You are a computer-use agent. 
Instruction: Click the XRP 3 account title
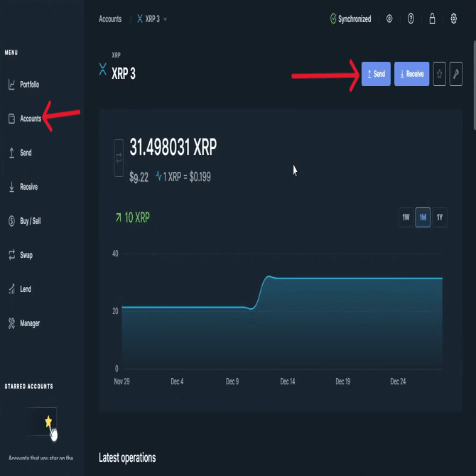tap(124, 73)
